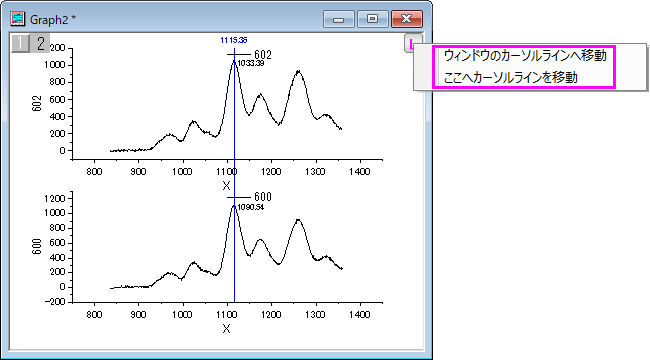Select the bottom plot X axis title

[x=226, y=329]
